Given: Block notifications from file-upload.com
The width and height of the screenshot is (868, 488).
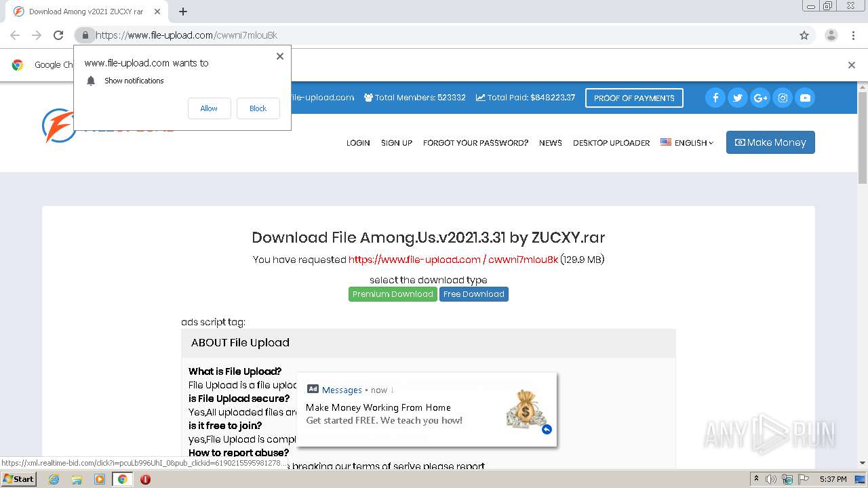Looking at the screenshot, I should [258, 108].
